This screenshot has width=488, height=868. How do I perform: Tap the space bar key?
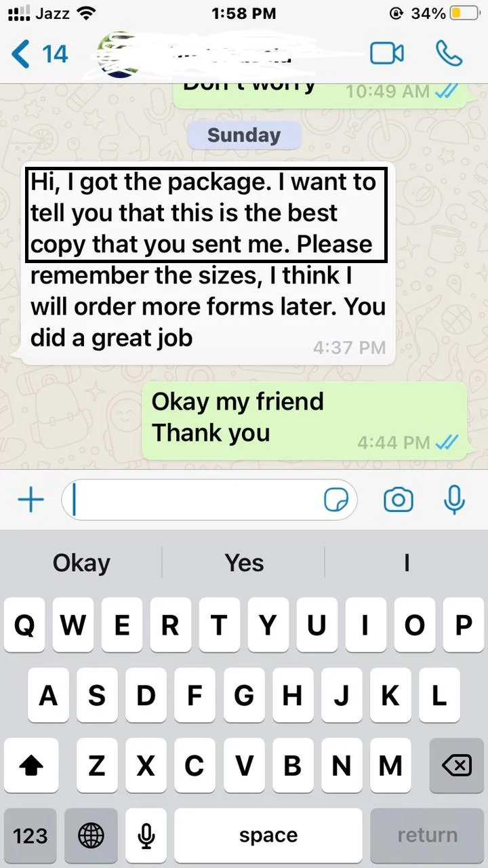[x=268, y=835]
